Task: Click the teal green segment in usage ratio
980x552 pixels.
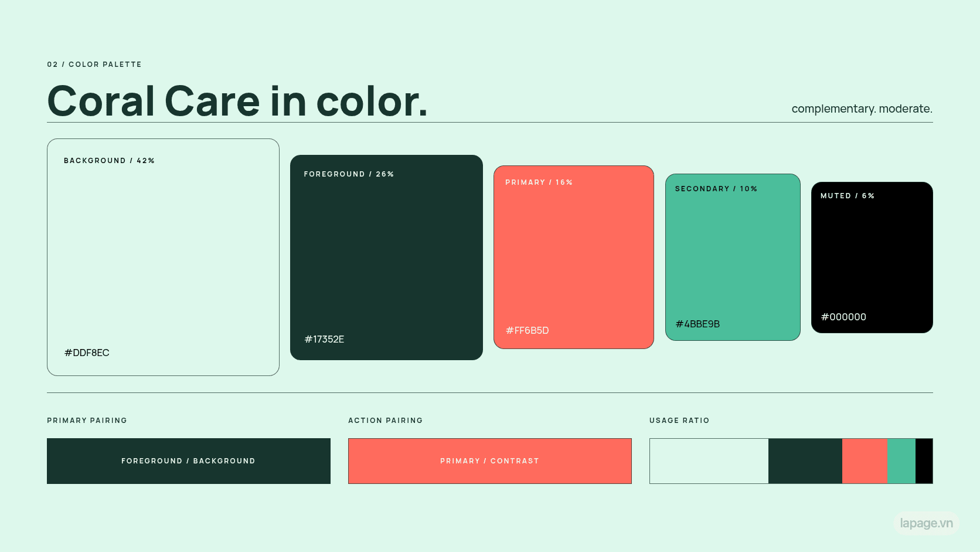Action: (901, 461)
